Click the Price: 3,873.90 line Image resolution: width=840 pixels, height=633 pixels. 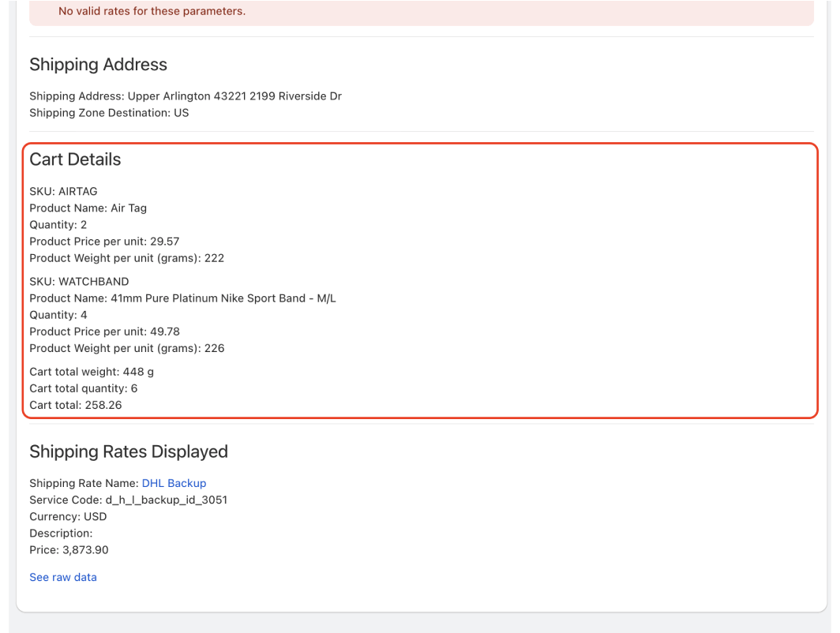point(69,550)
